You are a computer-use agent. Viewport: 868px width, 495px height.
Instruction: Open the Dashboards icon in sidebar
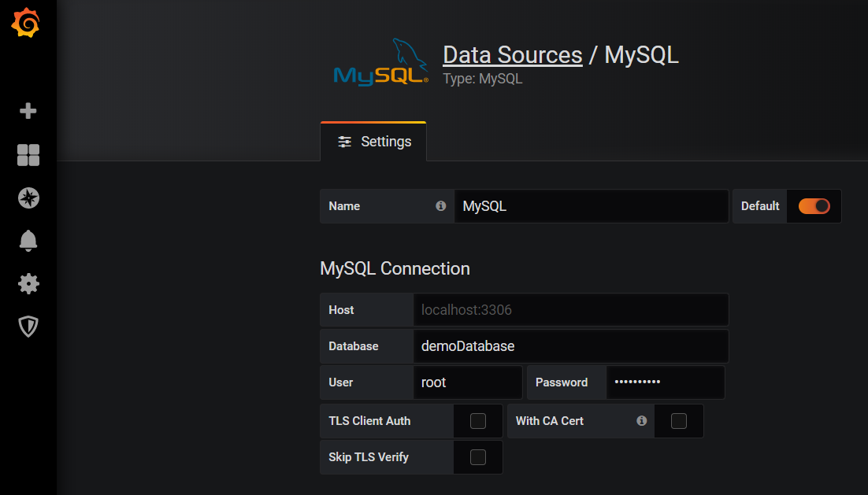pyautogui.click(x=28, y=155)
